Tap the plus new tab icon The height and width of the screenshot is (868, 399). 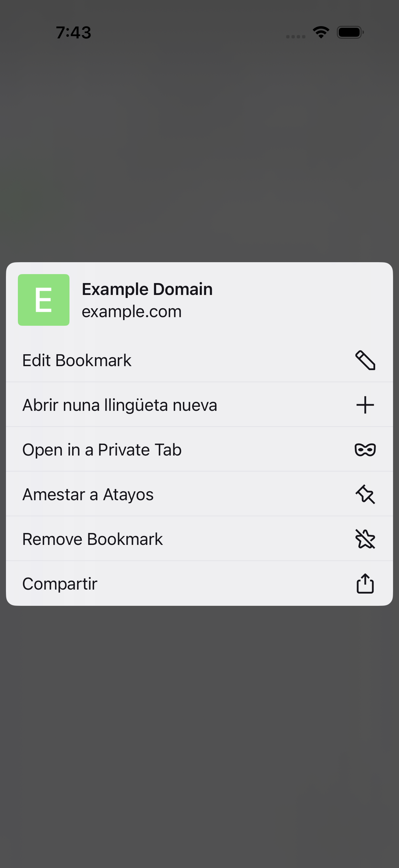point(365,405)
